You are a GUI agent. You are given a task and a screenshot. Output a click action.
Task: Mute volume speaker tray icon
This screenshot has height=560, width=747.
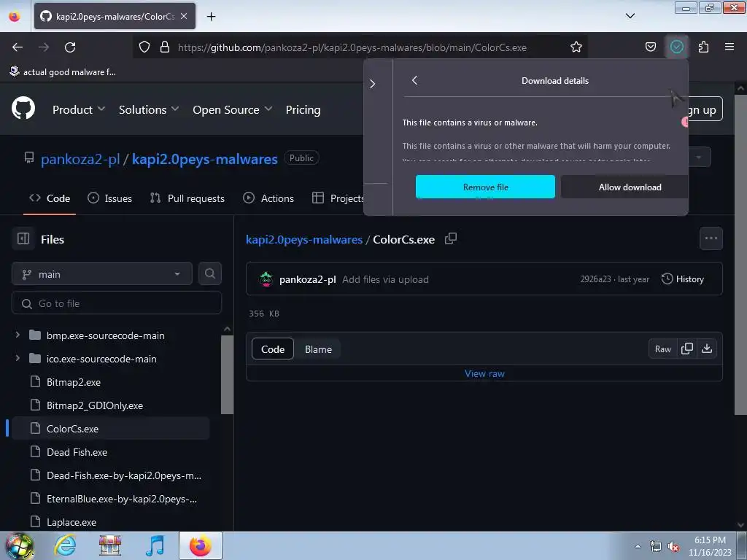pos(673,547)
